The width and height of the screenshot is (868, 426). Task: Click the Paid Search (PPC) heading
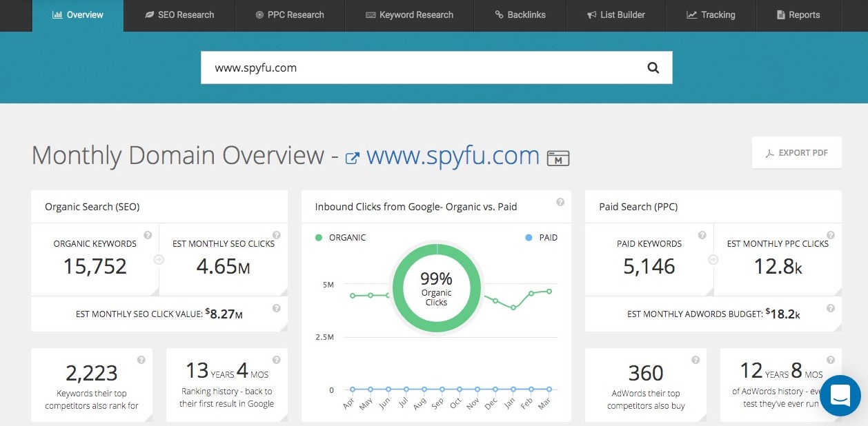[x=639, y=207]
